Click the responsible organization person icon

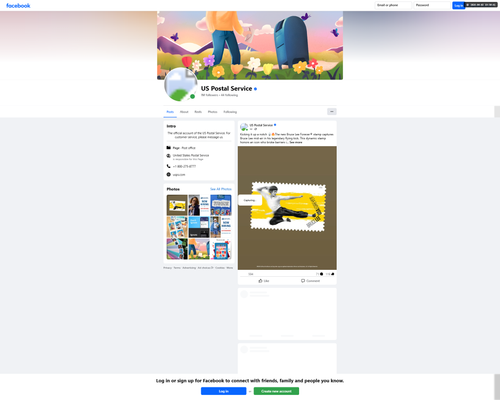(169, 156)
